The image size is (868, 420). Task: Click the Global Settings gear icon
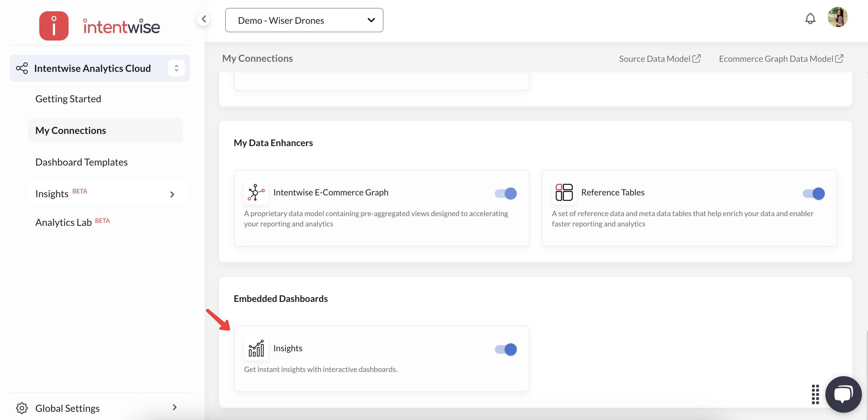click(x=22, y=408)
